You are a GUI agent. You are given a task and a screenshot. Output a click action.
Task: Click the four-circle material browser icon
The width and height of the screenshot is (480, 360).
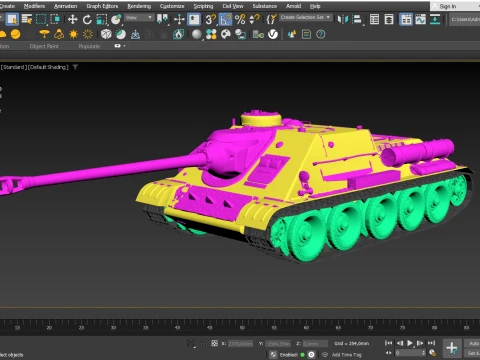[211, 34]
